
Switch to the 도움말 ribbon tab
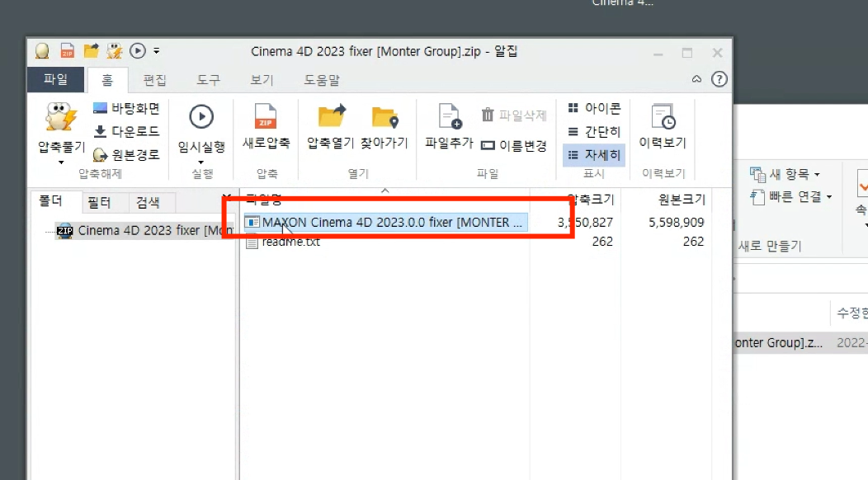[322, 80]
